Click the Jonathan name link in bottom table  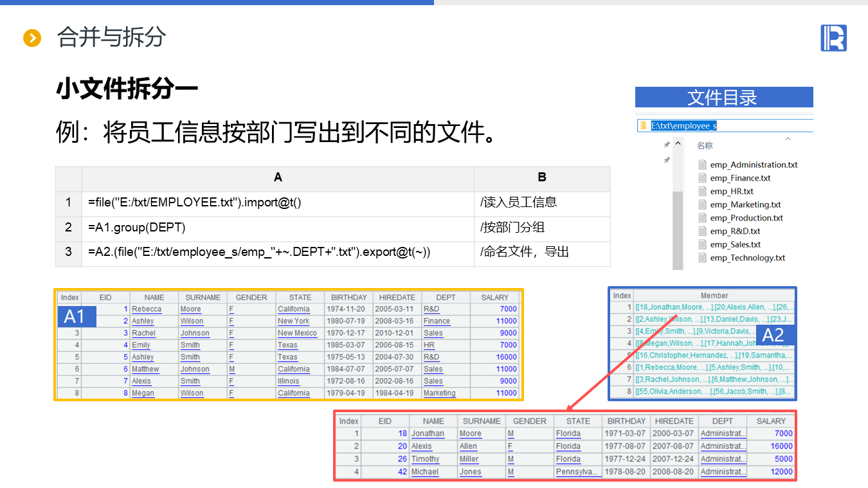click(x=428, y=434)
